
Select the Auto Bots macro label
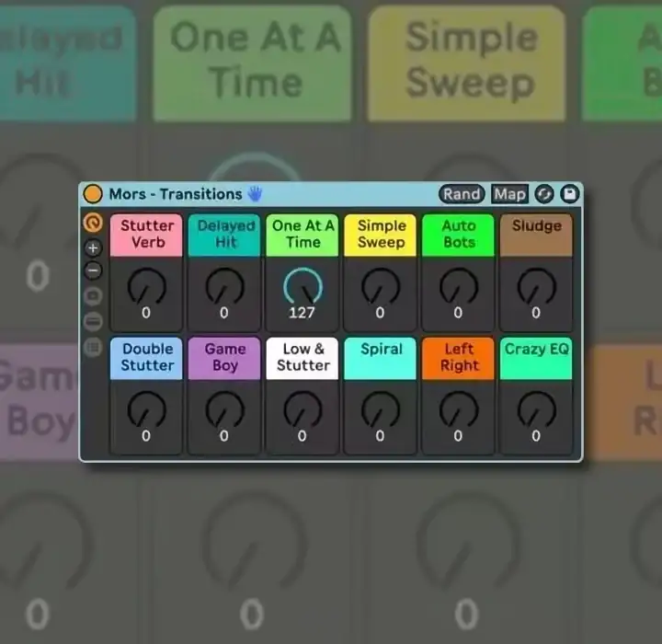(458, 235)
